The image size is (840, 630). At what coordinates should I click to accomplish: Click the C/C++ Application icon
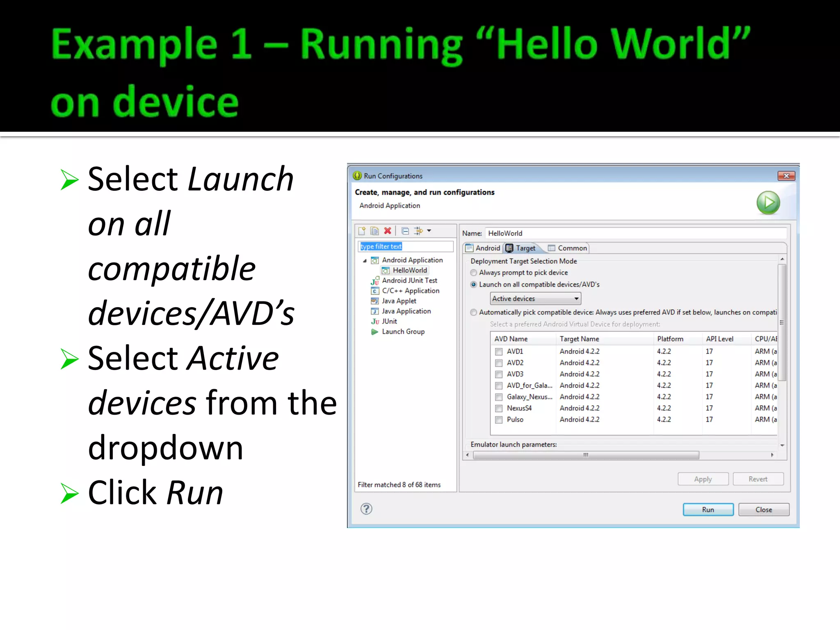[x=375, y=291]
